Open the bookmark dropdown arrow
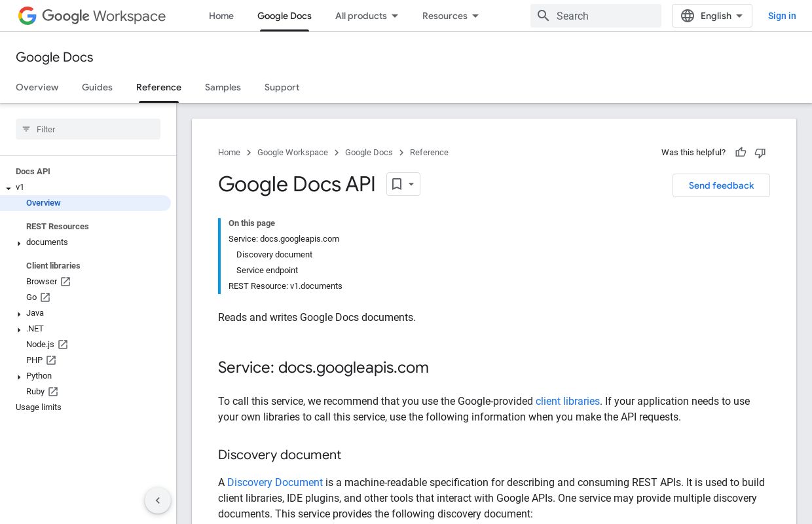The image size is (812, 524). click(x=411, y=184)
